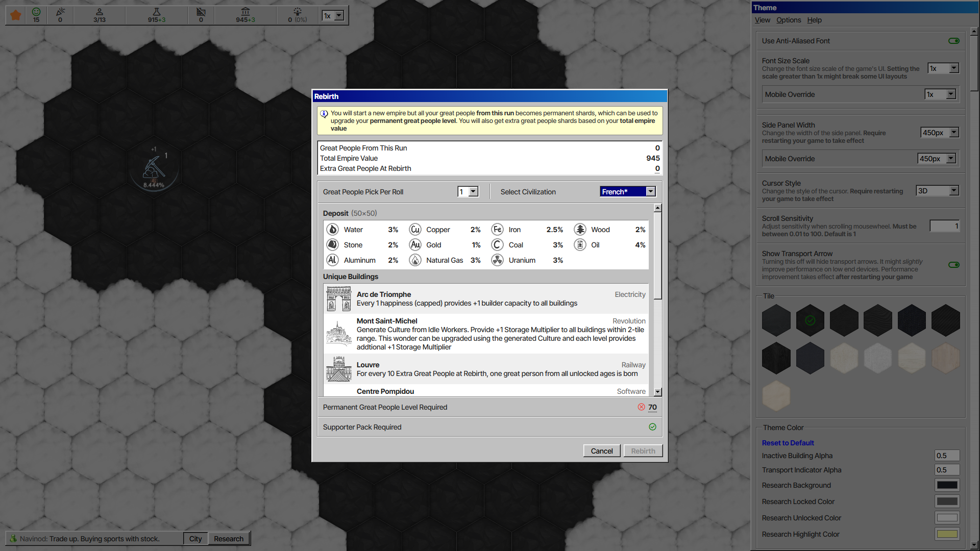
Task: Toggle Show Transport Arrow switch
Action: click(954, 265)
